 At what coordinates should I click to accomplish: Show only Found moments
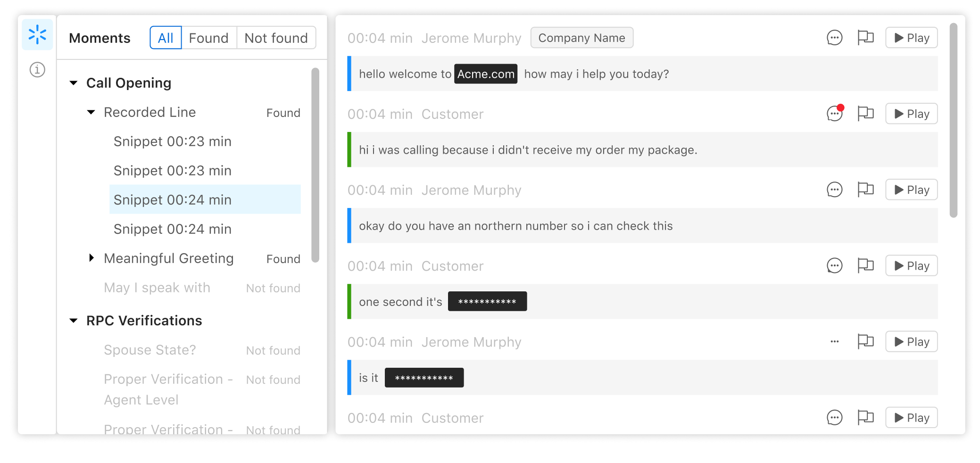pos(208,38)
